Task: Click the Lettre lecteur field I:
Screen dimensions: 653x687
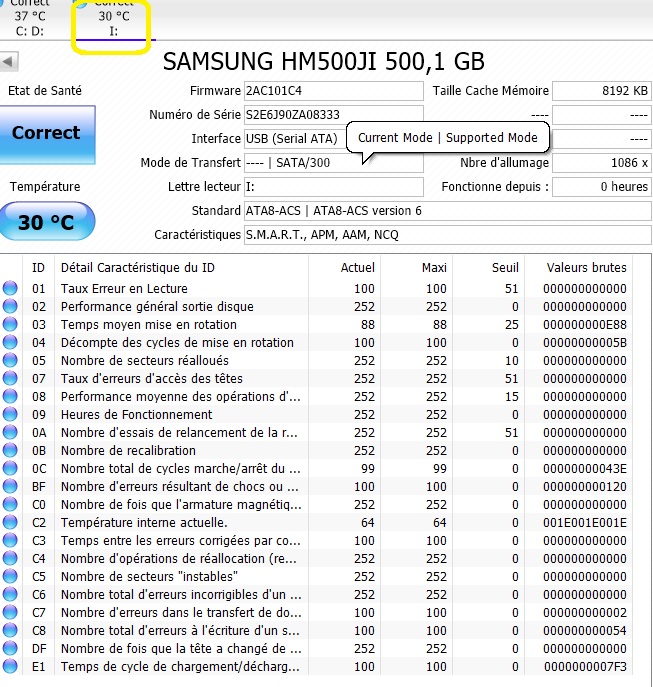Action: click(x=334, y=187)
